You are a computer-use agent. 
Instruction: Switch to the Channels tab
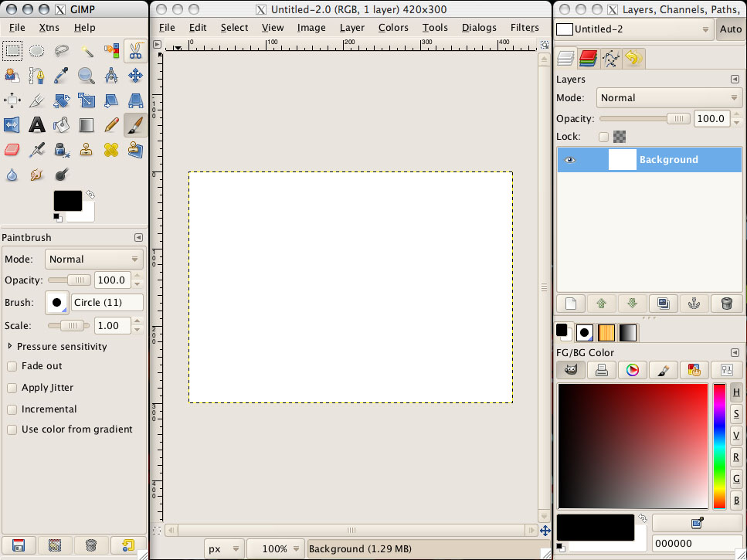point(589,58)
